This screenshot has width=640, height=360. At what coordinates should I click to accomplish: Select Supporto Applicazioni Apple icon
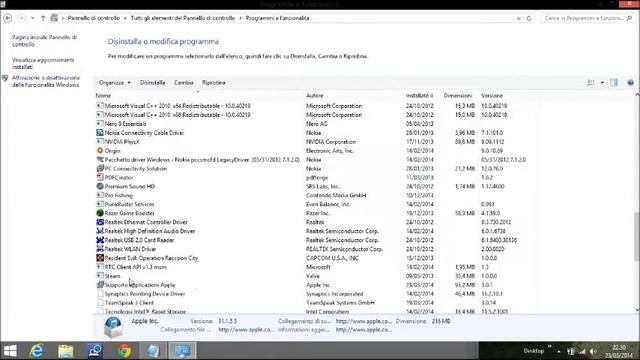tap(100, 284)
